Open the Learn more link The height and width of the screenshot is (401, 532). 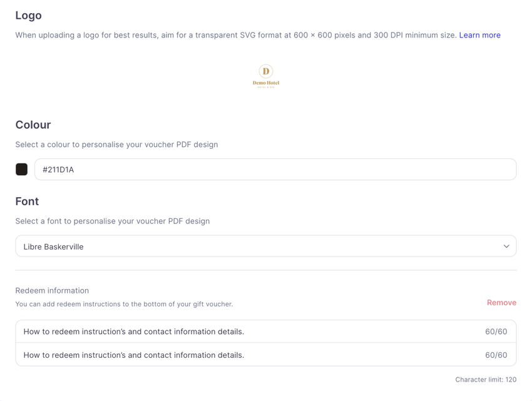click(x=479, y=35)
